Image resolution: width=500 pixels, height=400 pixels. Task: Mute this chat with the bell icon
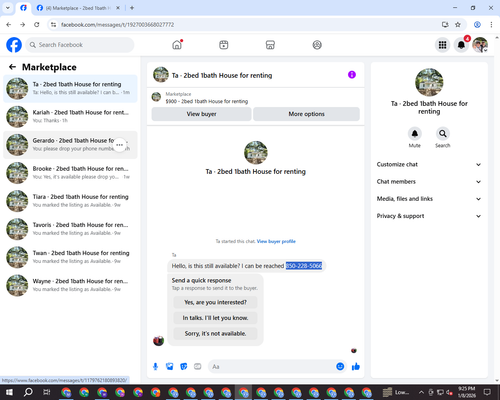pyautogui.click(x=415, y=134)
